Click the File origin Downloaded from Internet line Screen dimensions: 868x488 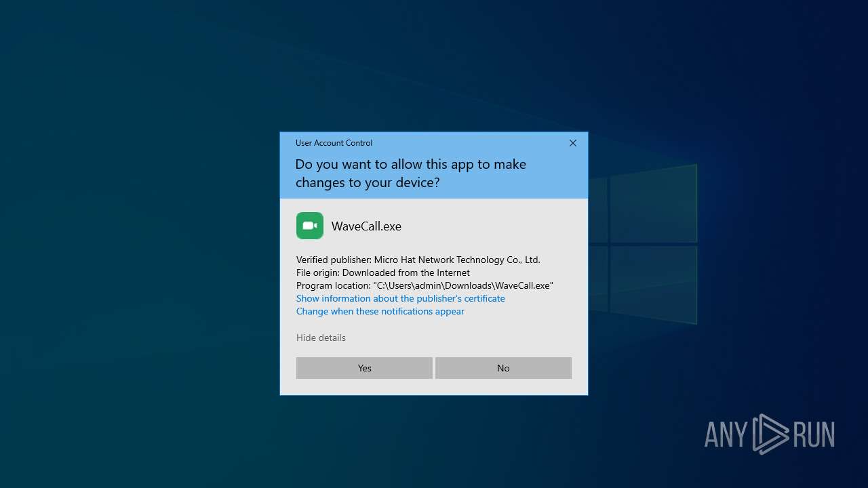pos(383,272)
